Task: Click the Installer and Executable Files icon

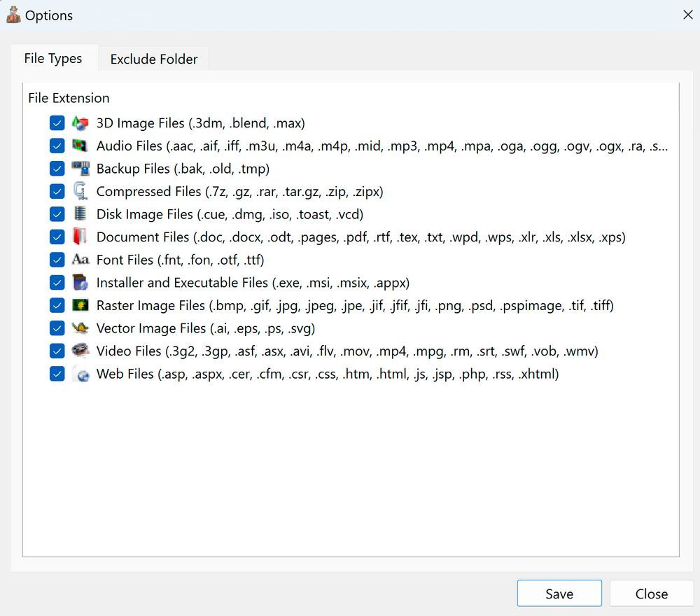Action: click(x=80, y=282)
